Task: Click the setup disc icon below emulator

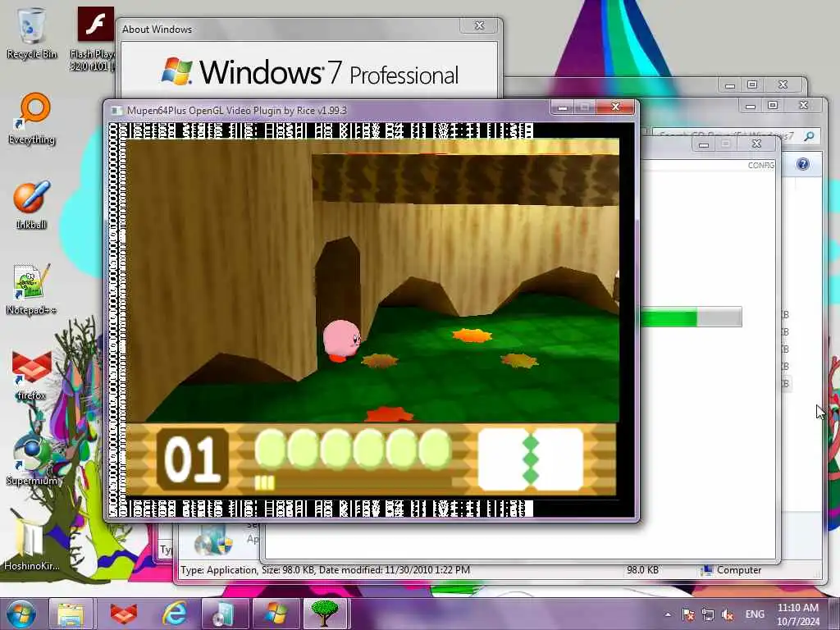Action: click(213, 540)
